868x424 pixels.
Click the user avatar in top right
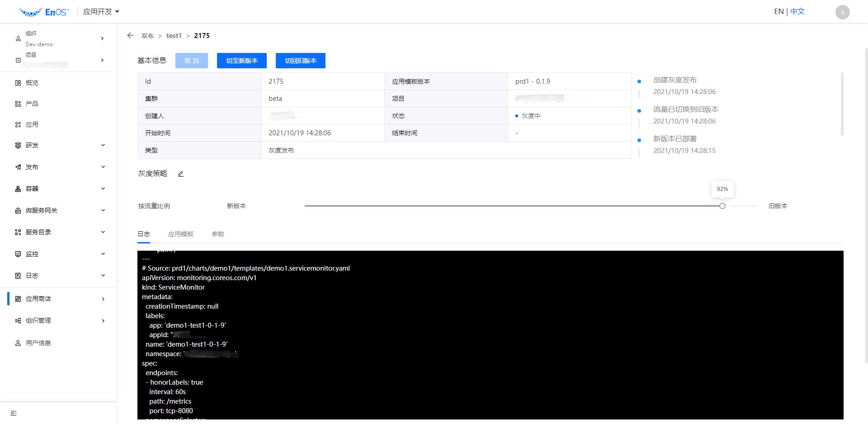842,11
